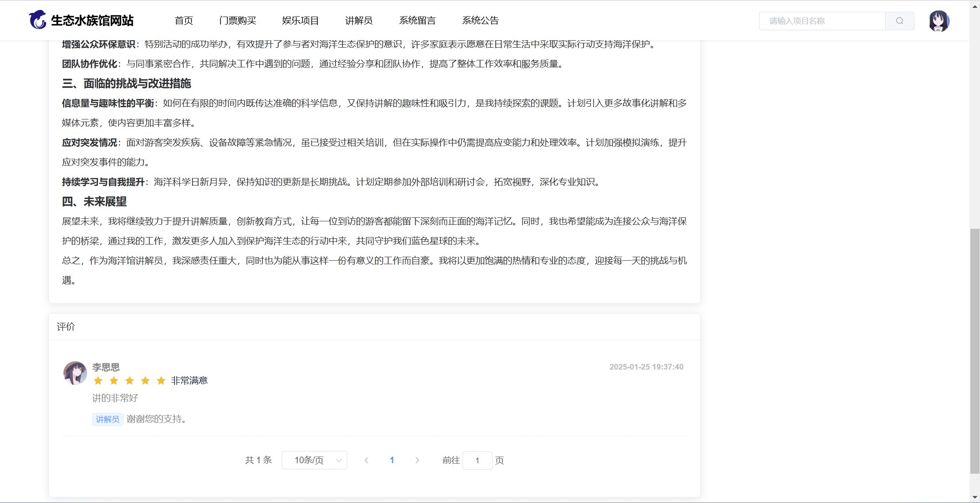Click the third rating star
This screenshot has height=503, width=980.
click(129, 381)
